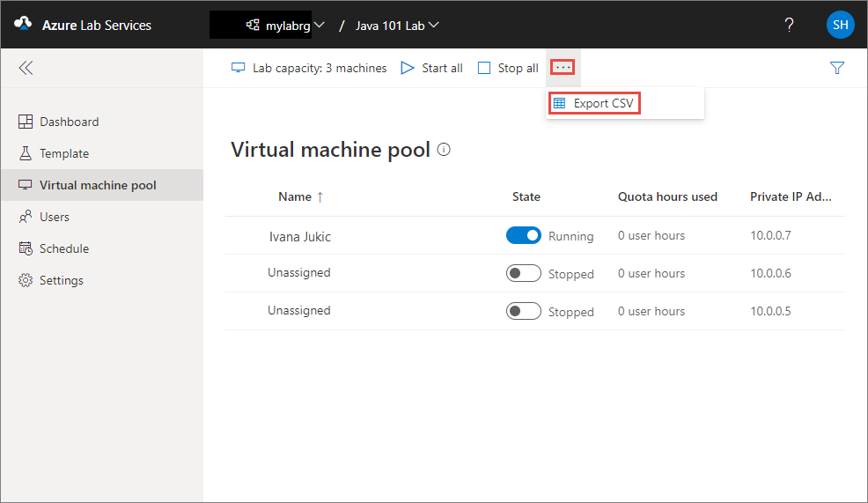Open the help question mark icon

[x=789, y=25]
